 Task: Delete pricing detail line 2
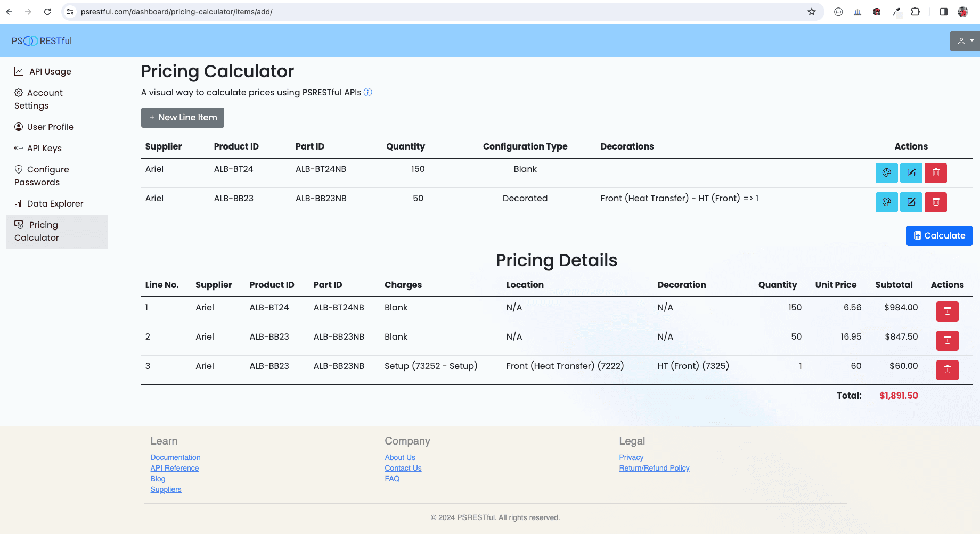pos(947,341)
